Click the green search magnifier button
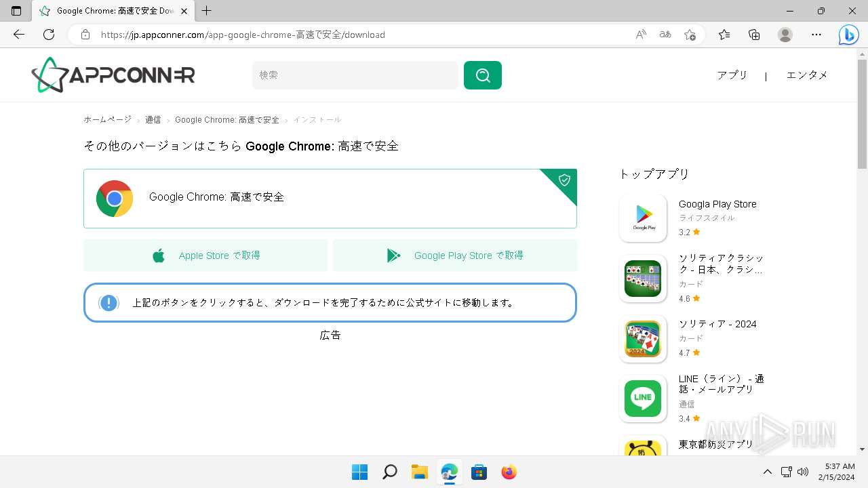 pos(483,75)
